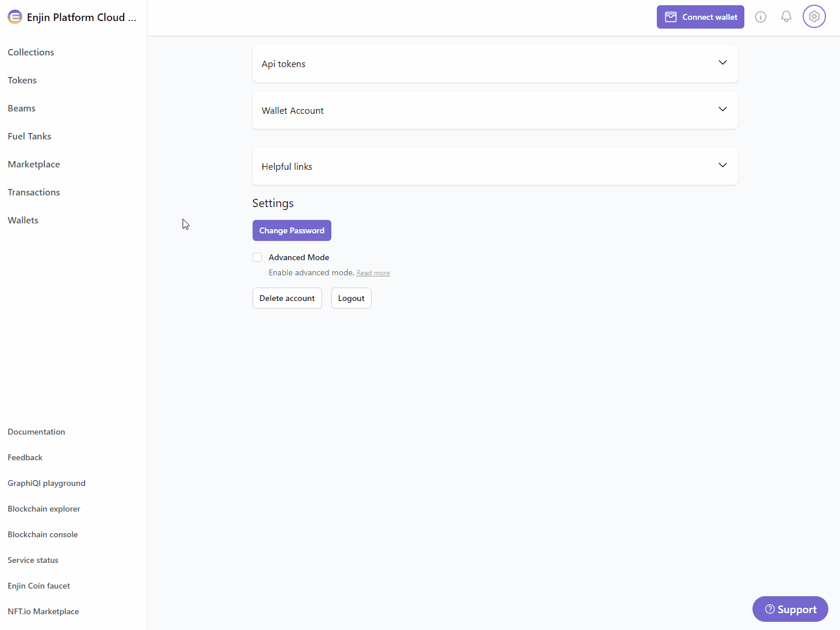Click the Enjin Platform Cloud title
840x630 pixels.
[x=82, y=17]
